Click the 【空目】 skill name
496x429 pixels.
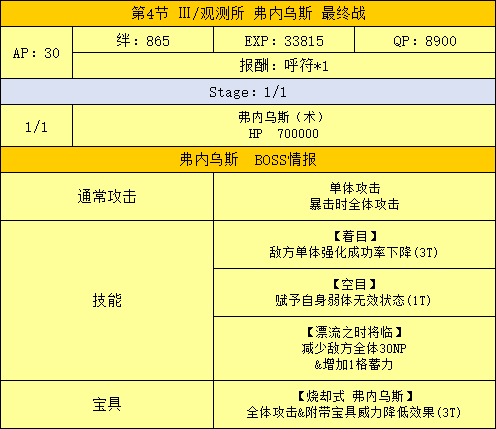(x=354, y=284)
